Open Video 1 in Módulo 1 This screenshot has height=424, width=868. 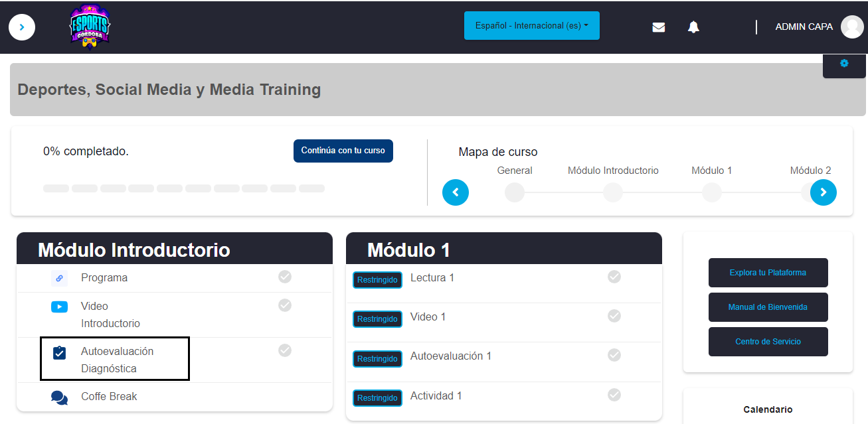coord(428,317)
